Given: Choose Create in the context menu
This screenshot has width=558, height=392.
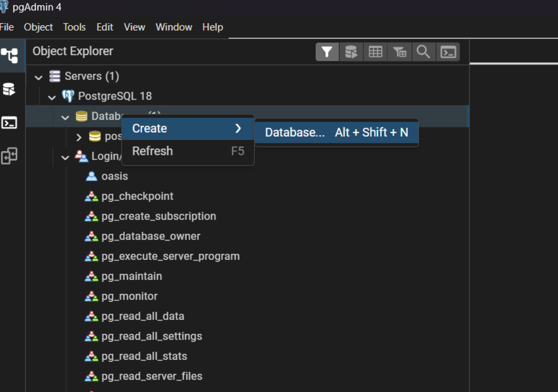Looking at the screenshot, I should (x=188, y=129).
